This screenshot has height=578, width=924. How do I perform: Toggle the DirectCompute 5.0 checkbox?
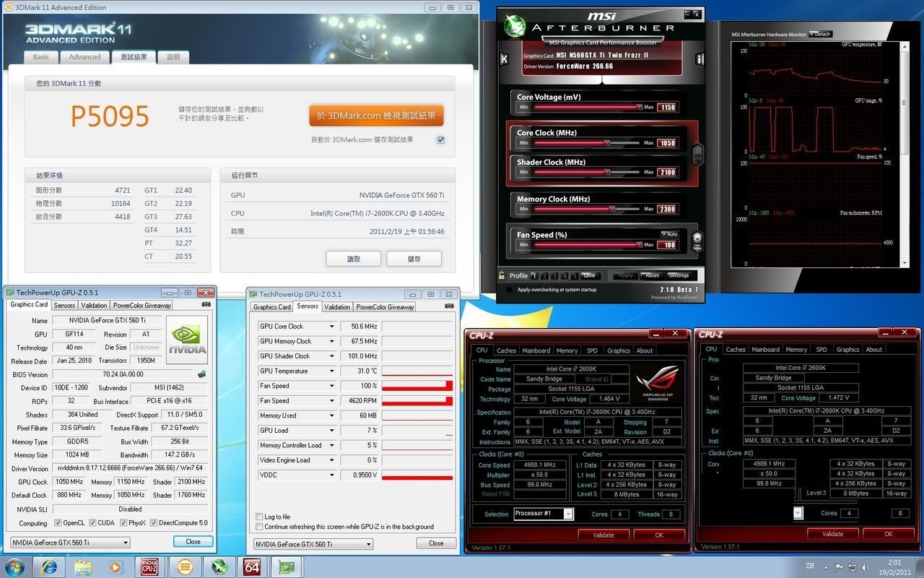click(153, 523)
